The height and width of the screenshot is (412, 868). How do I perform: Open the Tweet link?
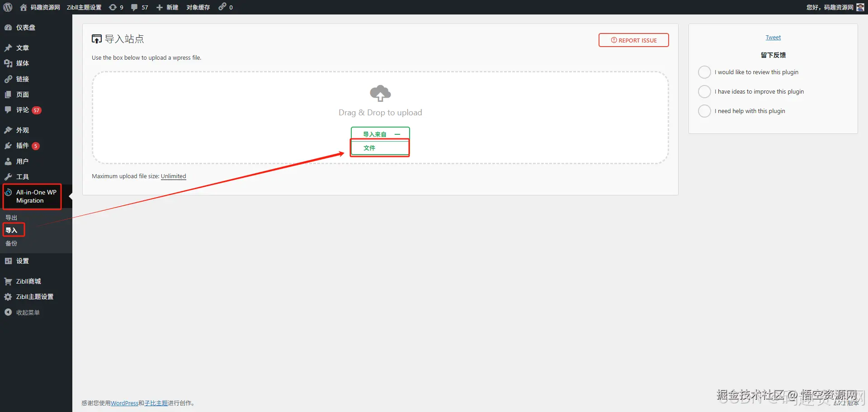coord(773,38)
